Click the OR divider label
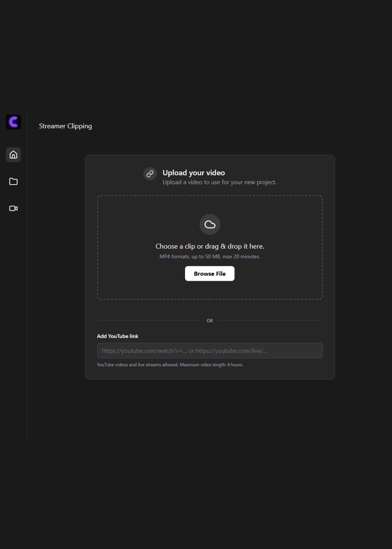392x549 pixels. tap(210, 321)
